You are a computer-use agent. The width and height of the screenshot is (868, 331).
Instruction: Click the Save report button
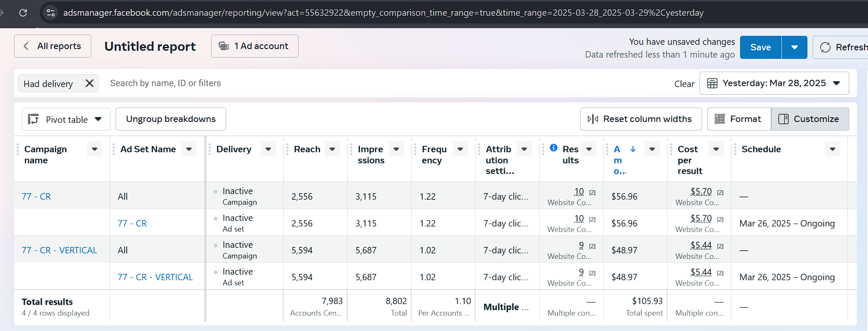[x=761, y=47]
